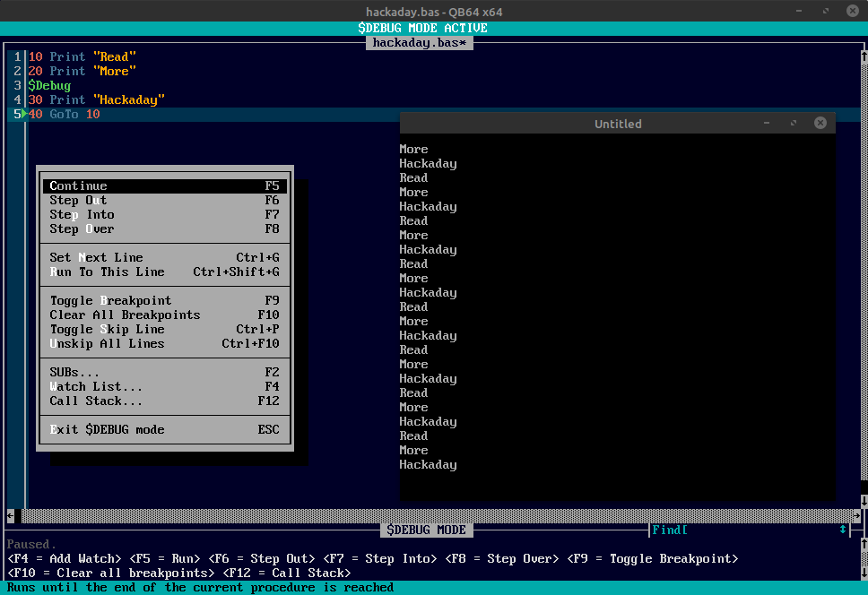The height and width of the screenshot is (595, 868).
Task: Select the hackaday.bas* tab
Action: [x=420, y=41]
